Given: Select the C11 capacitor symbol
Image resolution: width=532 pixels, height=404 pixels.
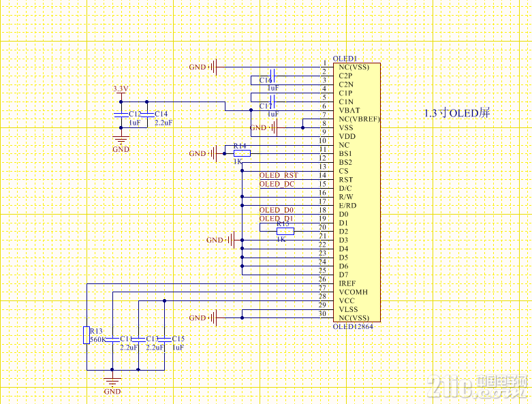Looking at the screenshot, I should click(112, 339).
